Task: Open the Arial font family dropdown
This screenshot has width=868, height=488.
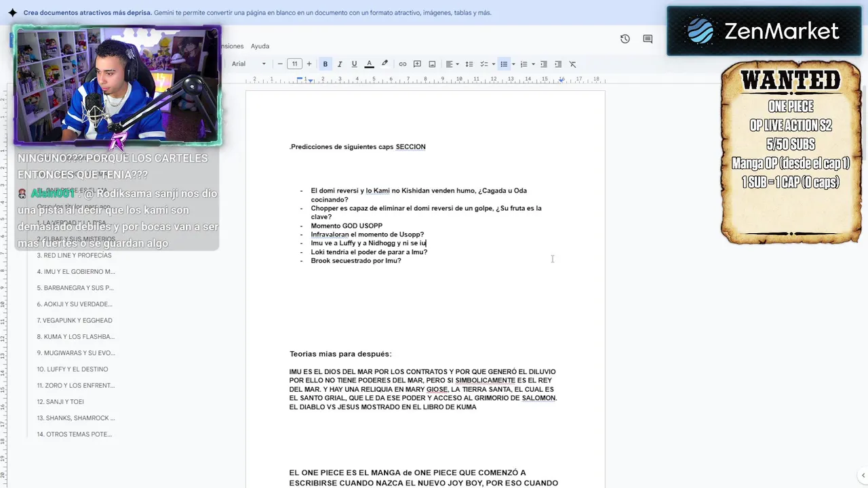Action: click(249, 64)
